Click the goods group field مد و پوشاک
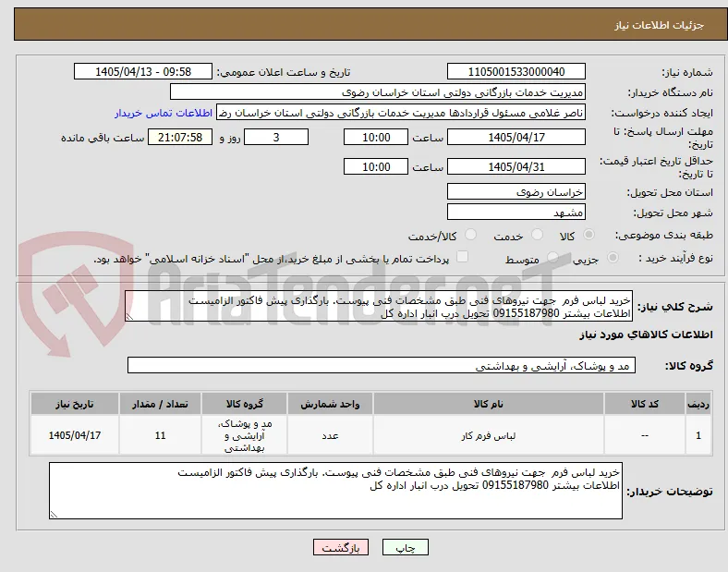728x572 pixels. 382,365
